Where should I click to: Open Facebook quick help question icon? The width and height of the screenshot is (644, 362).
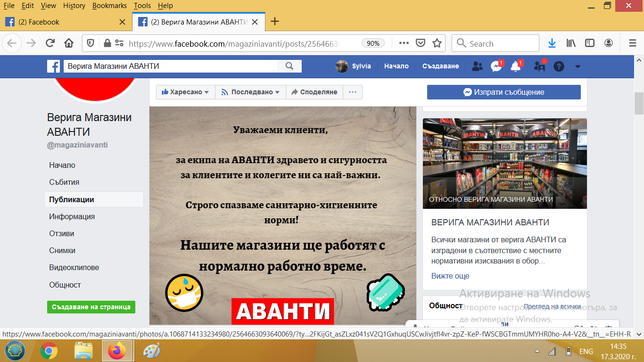pos(559,66)
